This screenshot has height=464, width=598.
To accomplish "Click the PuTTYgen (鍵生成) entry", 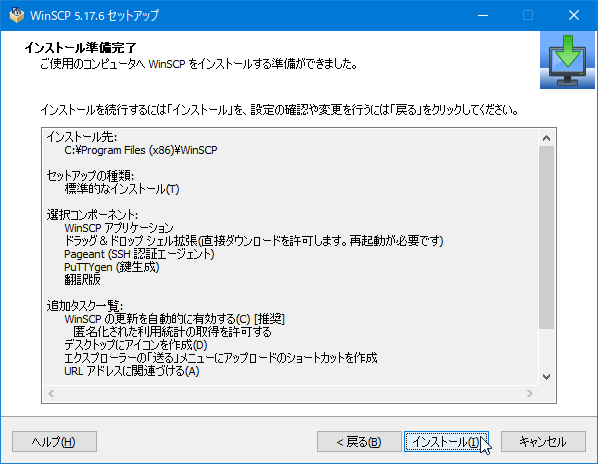I will 111,267.
